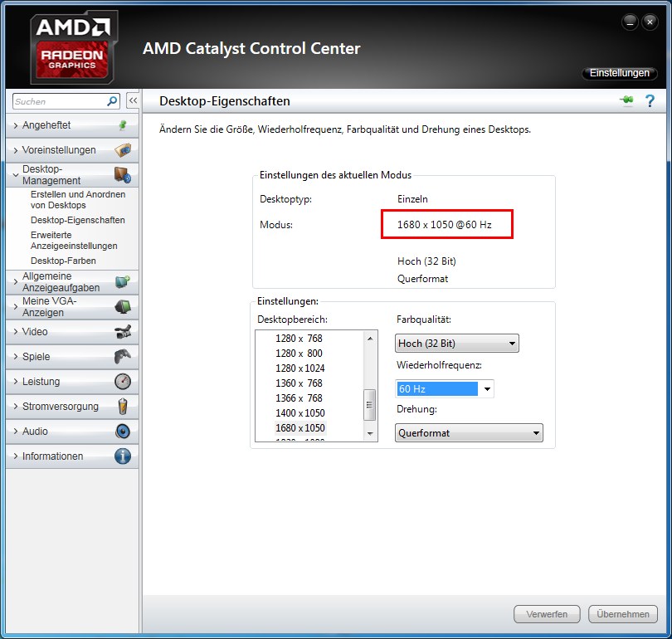Open the Farbqualität dropdown
This screenshot has height=639, width=672.
point(457,344)
